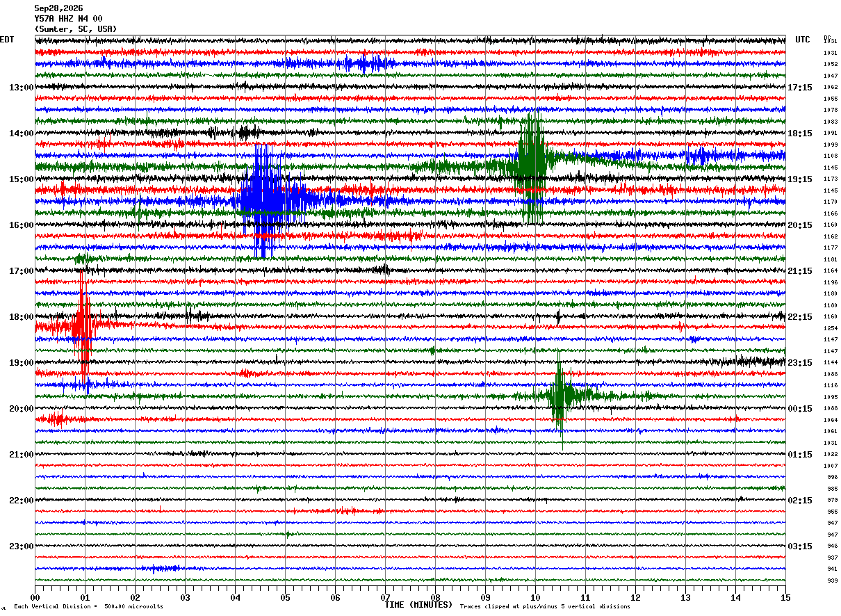Click the Sumter, SC, USA location text
This screenshot has width=841, height=616.
point(76,29)
